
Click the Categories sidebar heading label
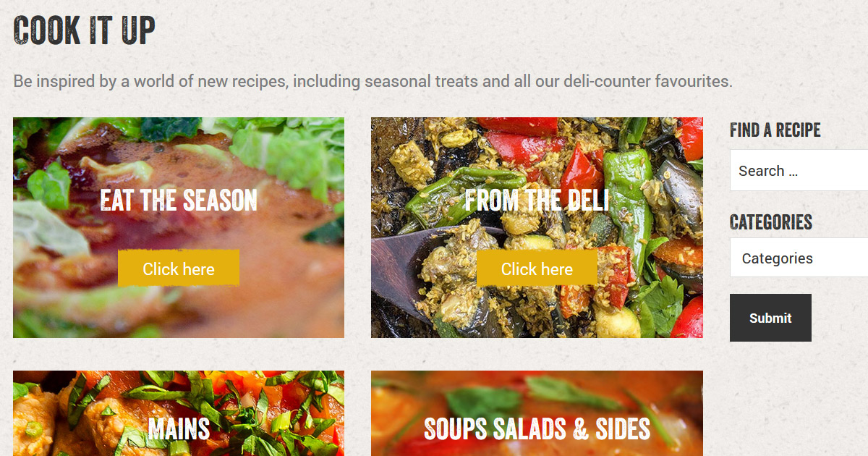coord(771,222)
